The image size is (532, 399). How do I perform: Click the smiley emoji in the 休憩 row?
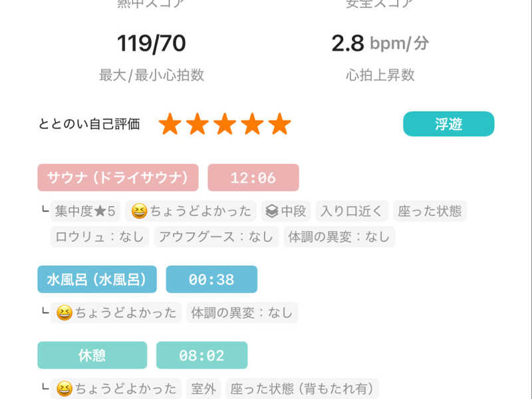[65, 388]
